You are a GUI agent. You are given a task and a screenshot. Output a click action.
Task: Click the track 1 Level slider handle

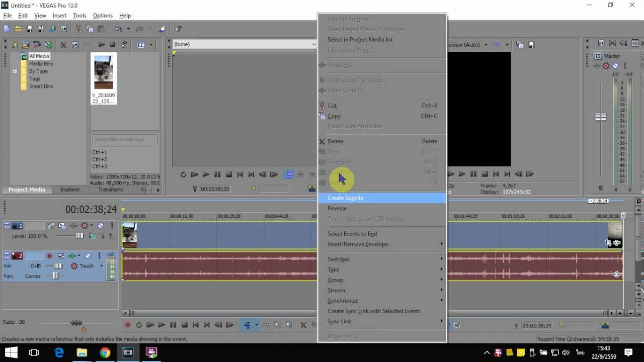point(79,236)
